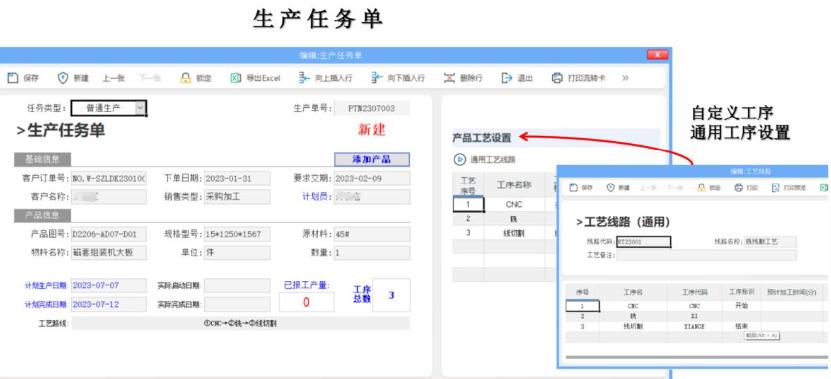Image resolution: width=831 pixels, height=379 pixels.
Task: Select XI code cell in 工艺线路 table
Action: coord(694,316)
